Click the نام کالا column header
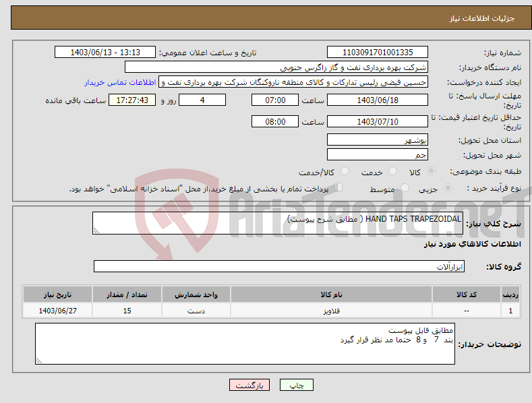This screenshot has height=403, width=532. click(331, 294)
